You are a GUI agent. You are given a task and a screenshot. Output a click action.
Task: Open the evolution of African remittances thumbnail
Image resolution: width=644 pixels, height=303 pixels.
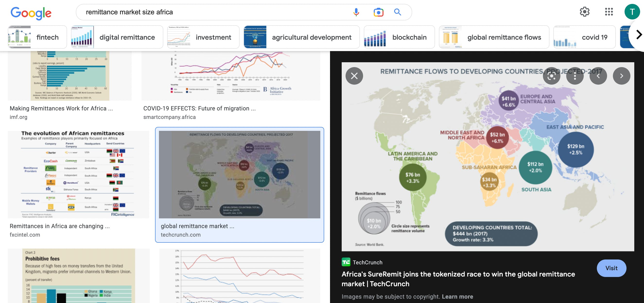78,174
